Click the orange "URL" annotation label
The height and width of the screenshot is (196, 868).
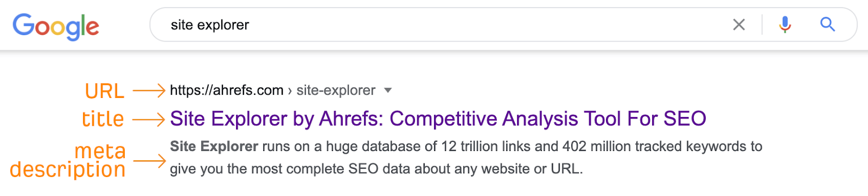(105, 91)
